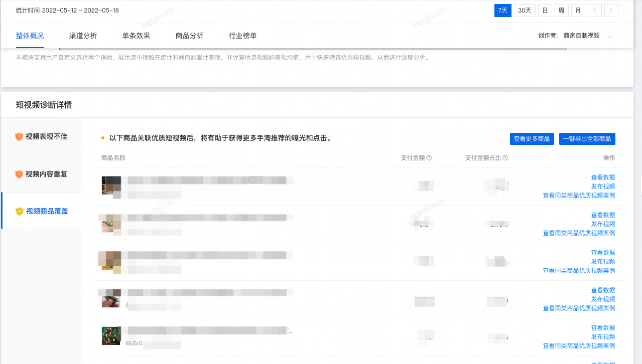Open the 商品分析 tab
Viewport: 642px width, 364px height.
(x=189, y=36)
